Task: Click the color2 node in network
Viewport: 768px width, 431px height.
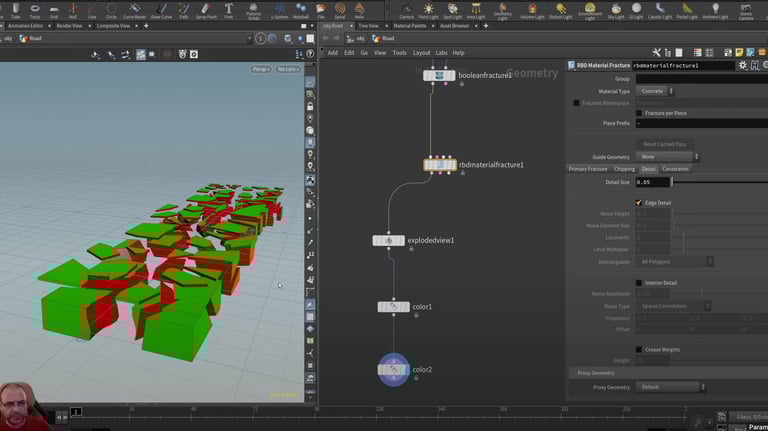Action: (x=393, y=370)
